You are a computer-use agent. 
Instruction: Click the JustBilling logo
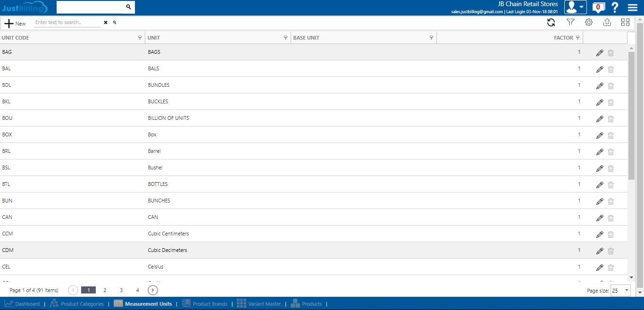[x=24, y=7]
